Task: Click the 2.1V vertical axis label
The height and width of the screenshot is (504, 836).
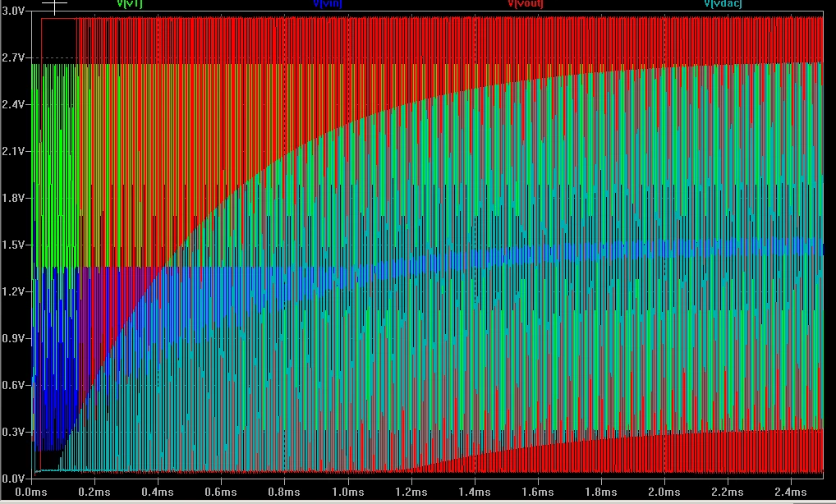Action: click(x=13, y=151)
